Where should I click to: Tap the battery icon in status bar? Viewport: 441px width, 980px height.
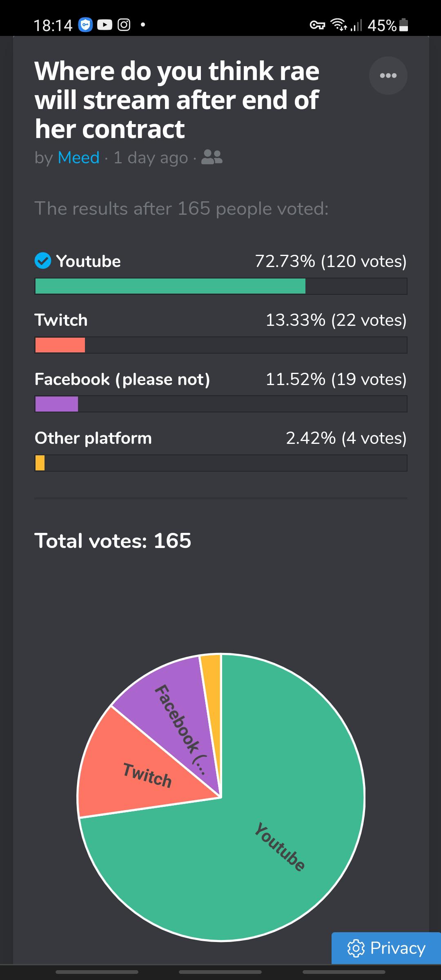(403, 25)
